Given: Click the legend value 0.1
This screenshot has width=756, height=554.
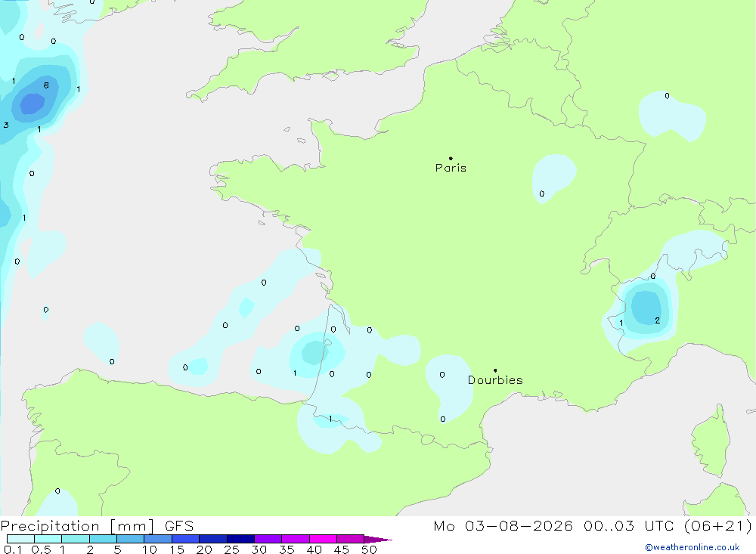Looking at the screenshot, I should [x=13, y=549].
